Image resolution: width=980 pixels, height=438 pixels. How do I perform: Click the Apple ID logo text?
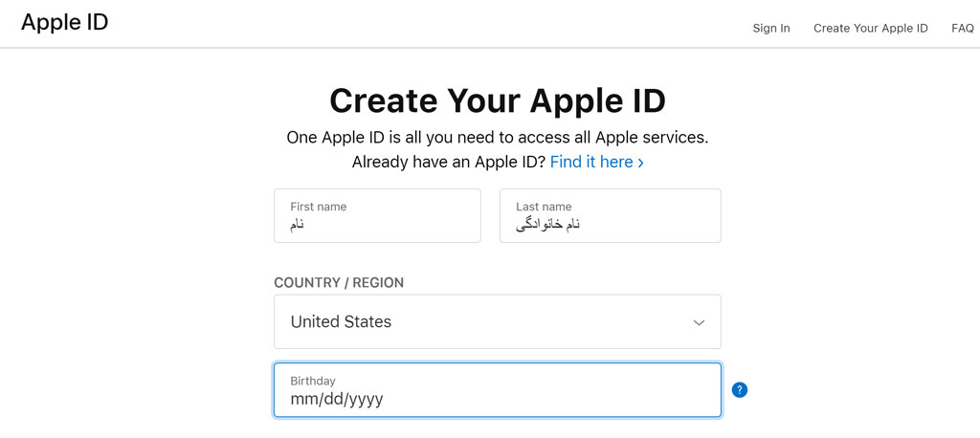64,23
